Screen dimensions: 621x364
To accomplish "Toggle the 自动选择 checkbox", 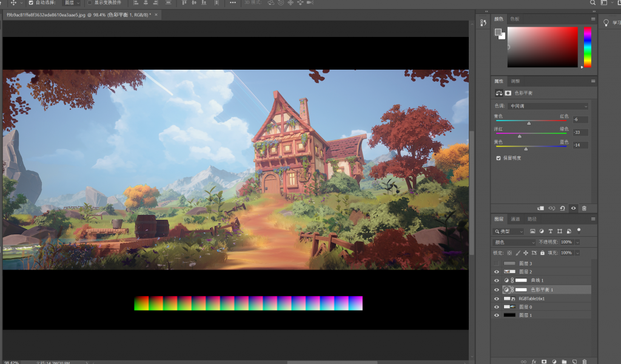I will pyautogui.click(x=31, y=2).
